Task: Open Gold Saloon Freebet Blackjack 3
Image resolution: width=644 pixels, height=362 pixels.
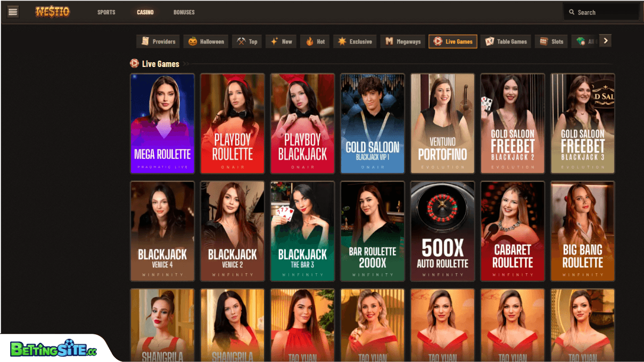Action: tap(583, 123)
